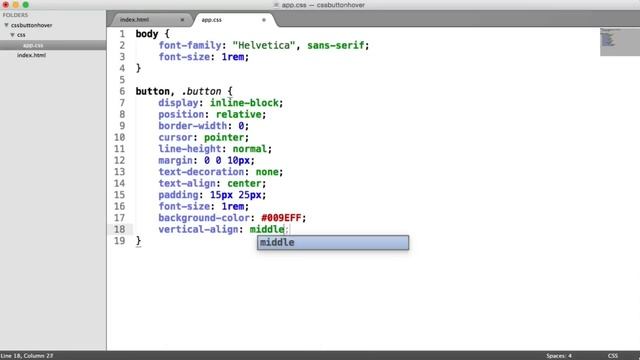Select the app.css tab
This screenshot has height=360, width=640.
click(x=211, y=20)
